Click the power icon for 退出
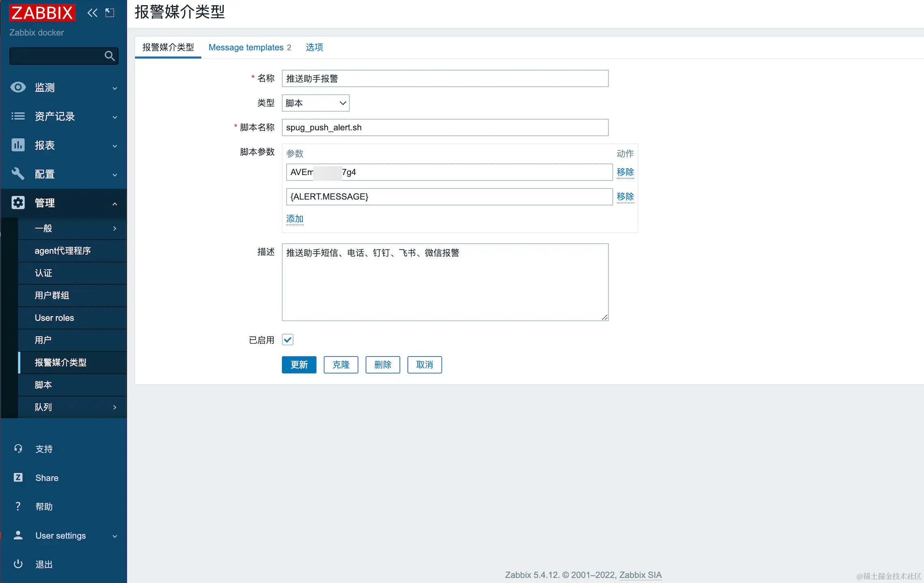The height and width of the screenshot is (583, 924). point(18,564)
